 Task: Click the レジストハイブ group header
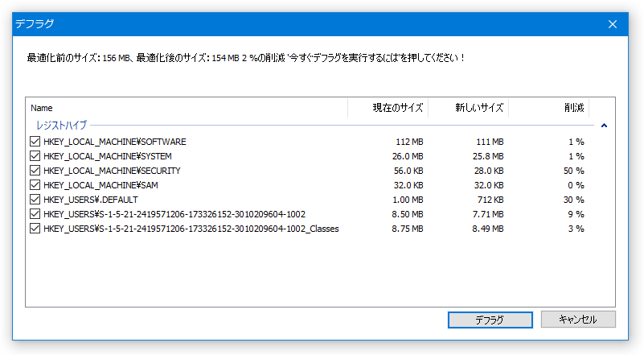(62, 125)
